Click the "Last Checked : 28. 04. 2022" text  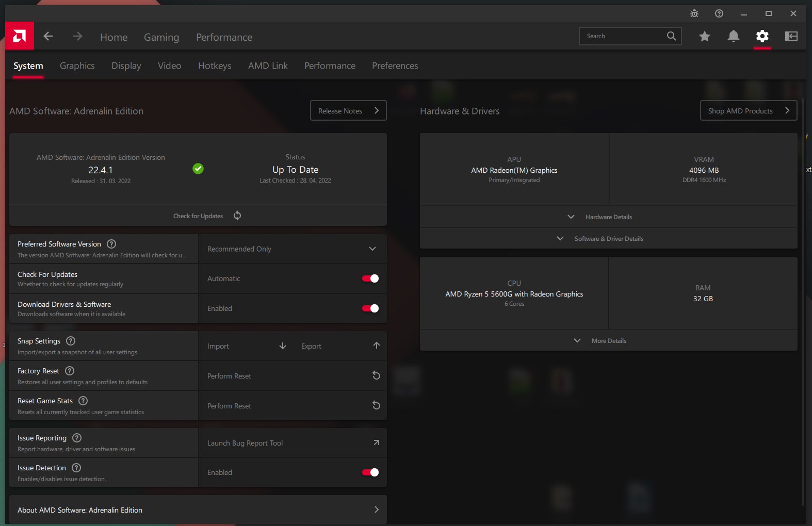[296, 180]
